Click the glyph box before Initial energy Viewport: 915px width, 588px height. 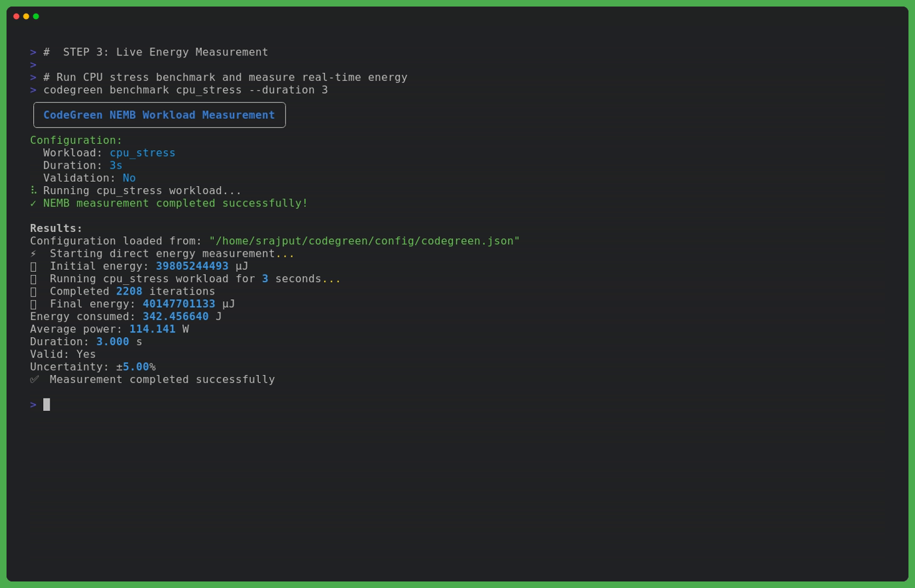click(x=33, y=267)
